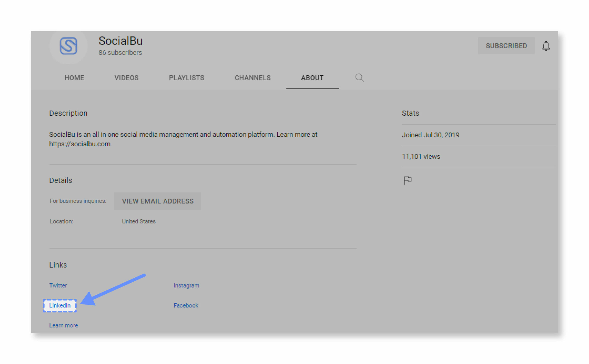Click the SocialBu channel avatar logo
The height and width of the screenshot is (364, 589).
68,46
